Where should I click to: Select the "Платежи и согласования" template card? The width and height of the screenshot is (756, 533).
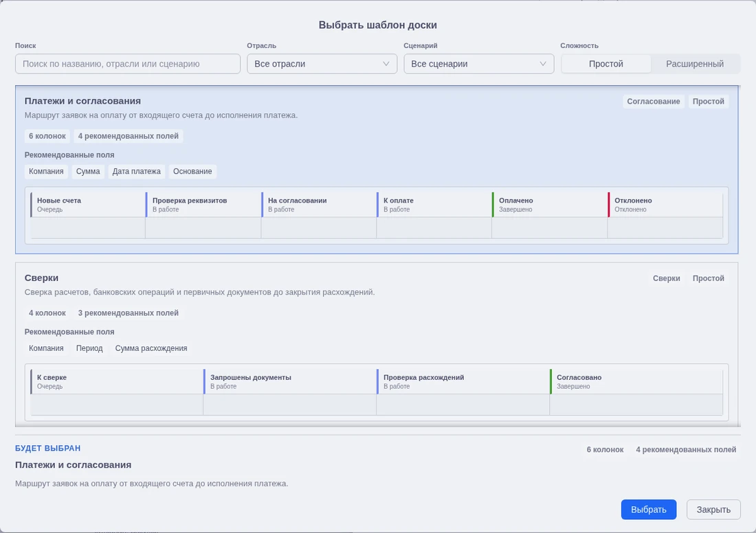tap(377, 170)
